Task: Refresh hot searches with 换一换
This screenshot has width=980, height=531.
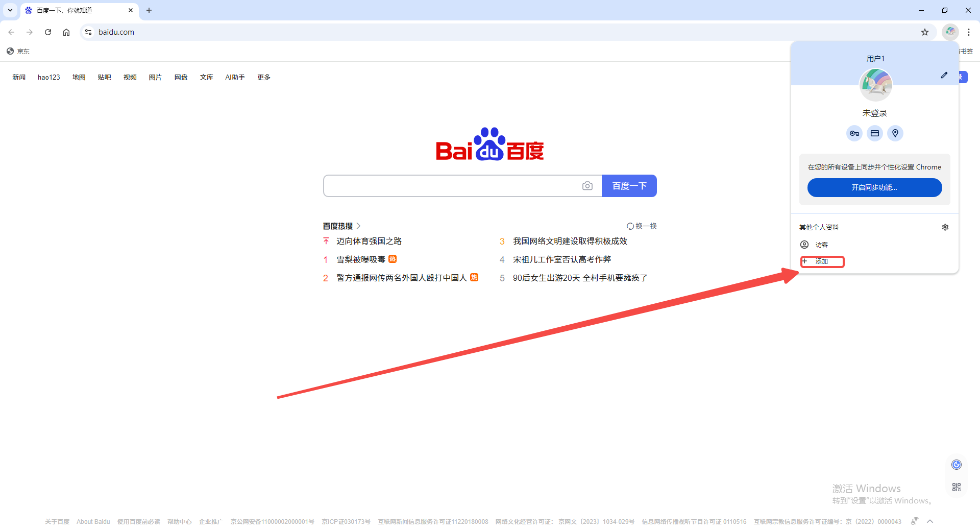Action: tap(642, 226)
